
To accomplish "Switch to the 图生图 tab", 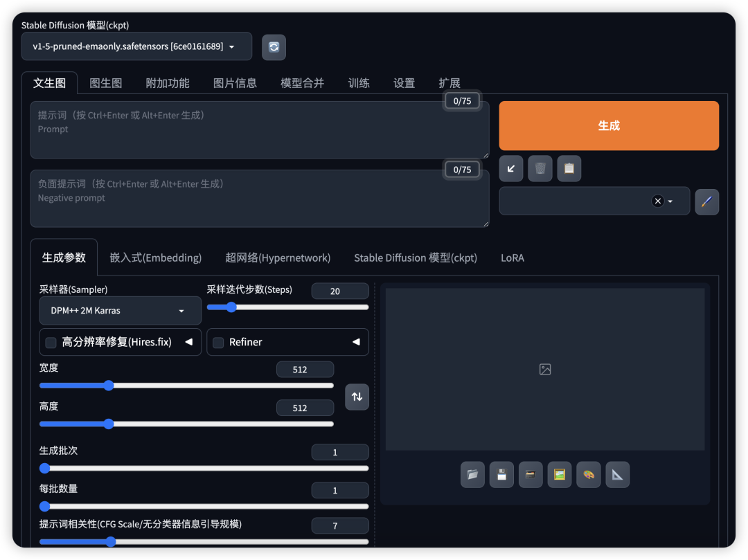I will click(x=106, y=83).
